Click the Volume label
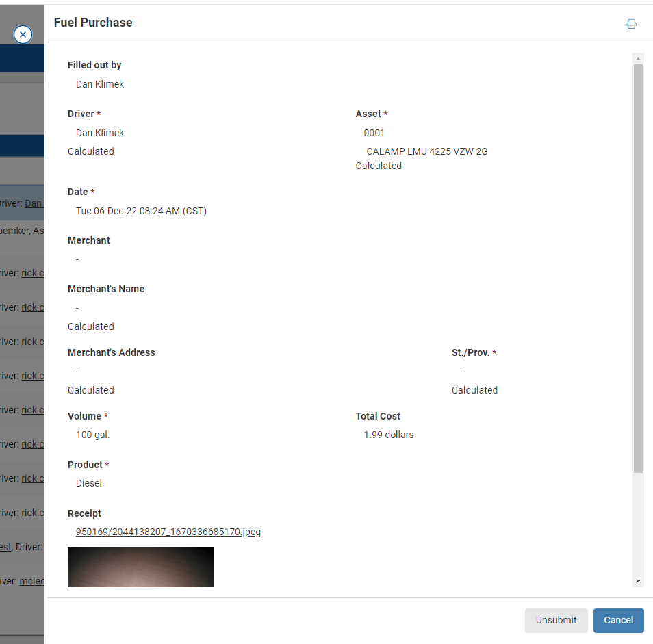This screenshot has height=644, width=653. coord(84,416)
